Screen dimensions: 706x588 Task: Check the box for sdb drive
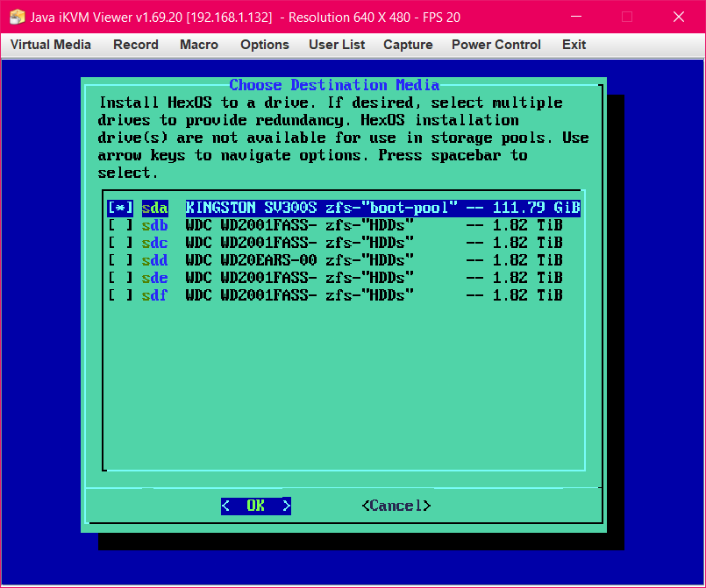(120, 225)
